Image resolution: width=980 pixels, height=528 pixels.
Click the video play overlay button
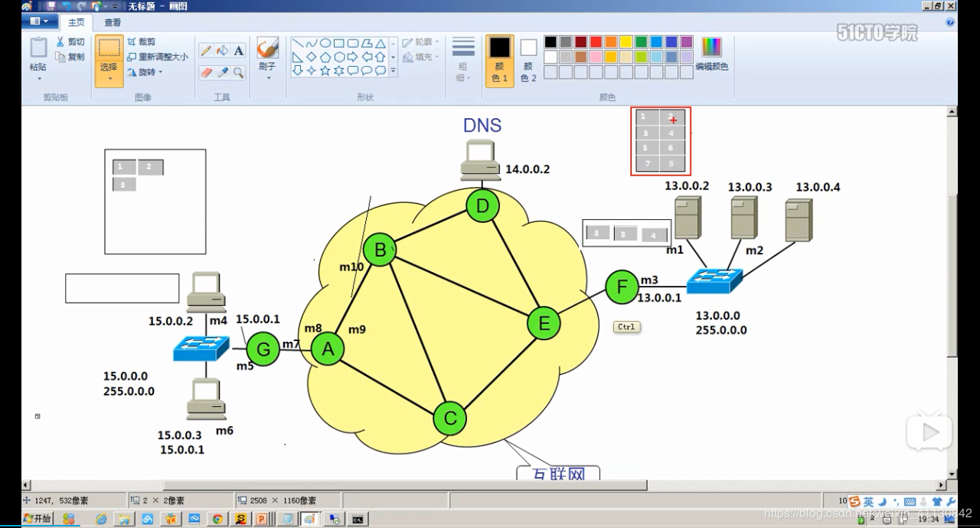pyautogui.click(x=929, y=432)
